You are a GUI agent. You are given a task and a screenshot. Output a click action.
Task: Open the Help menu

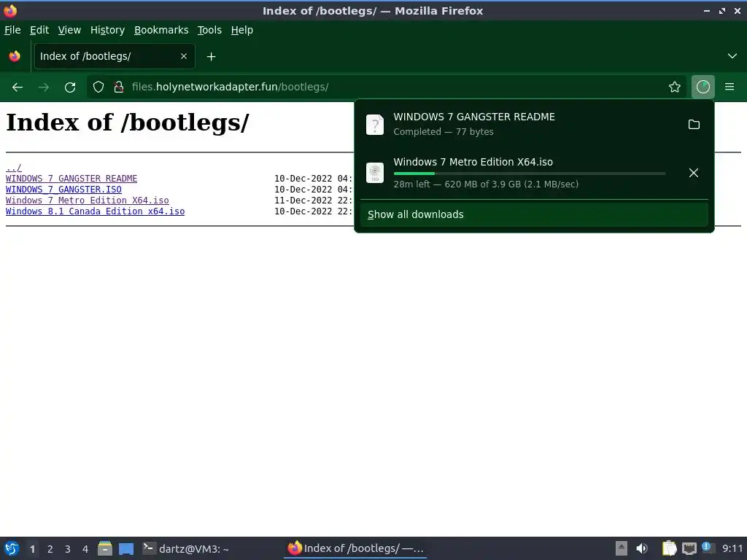tap(242, 30)
